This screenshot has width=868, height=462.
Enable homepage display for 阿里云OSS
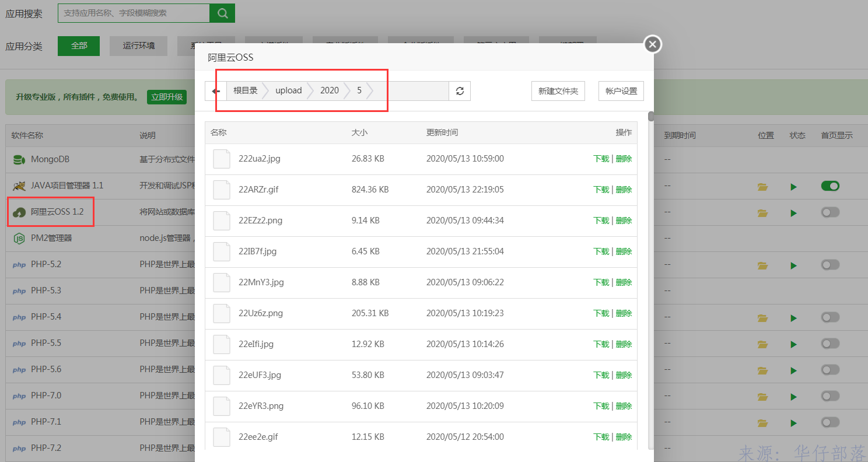coord(830,212)
